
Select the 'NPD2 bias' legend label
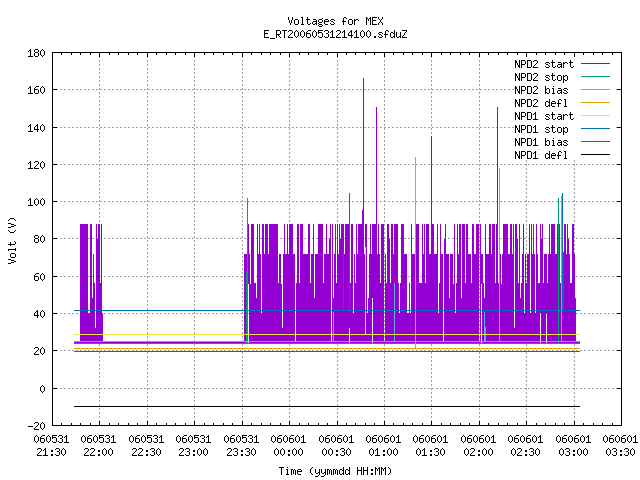pos(541,90)
